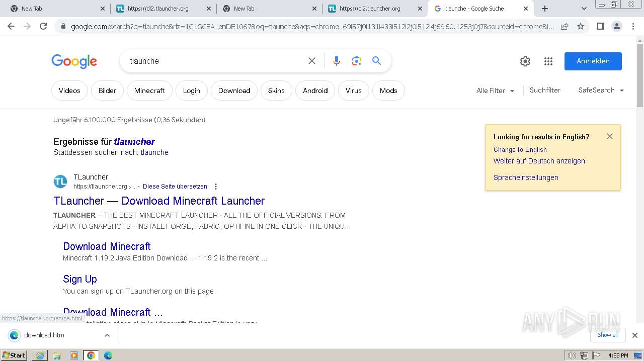Close the language suggestion box
Viewport: 644px width, 362px height.
tap(610, 136)
